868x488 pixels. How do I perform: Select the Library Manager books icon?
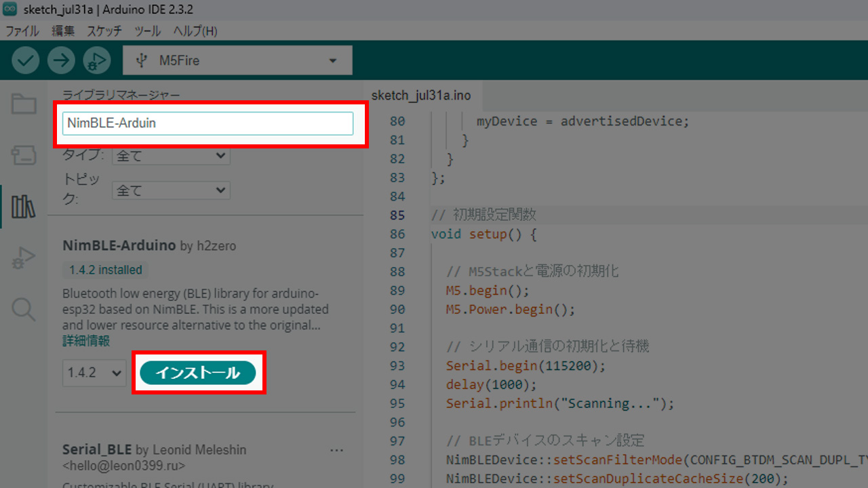pyautogui.click(x=24, y=207)
